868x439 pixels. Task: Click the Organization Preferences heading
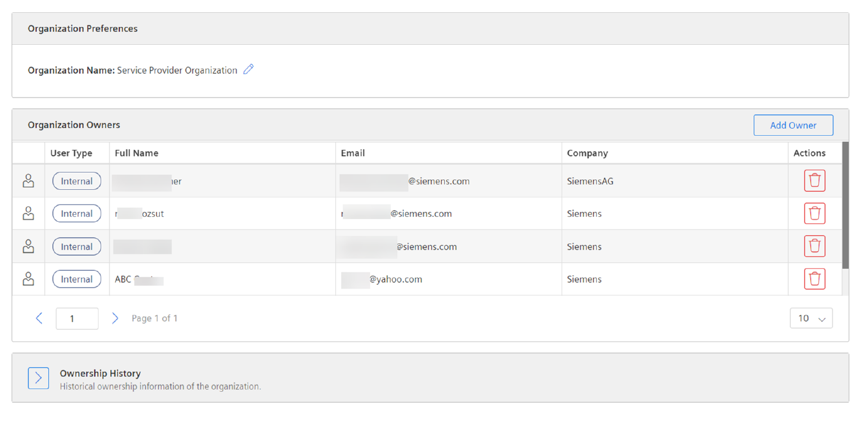click(x=82, y=28)
